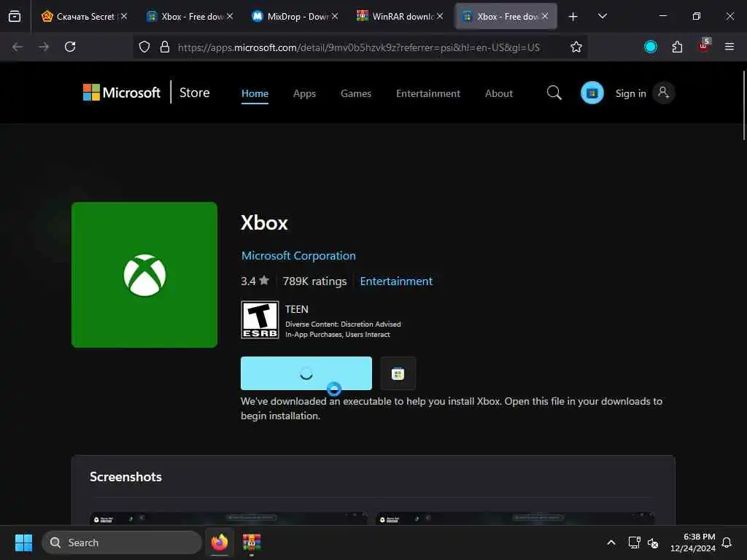Click the loading install button
The height and width of the screenshot is (560, 747).
point(306,373)
